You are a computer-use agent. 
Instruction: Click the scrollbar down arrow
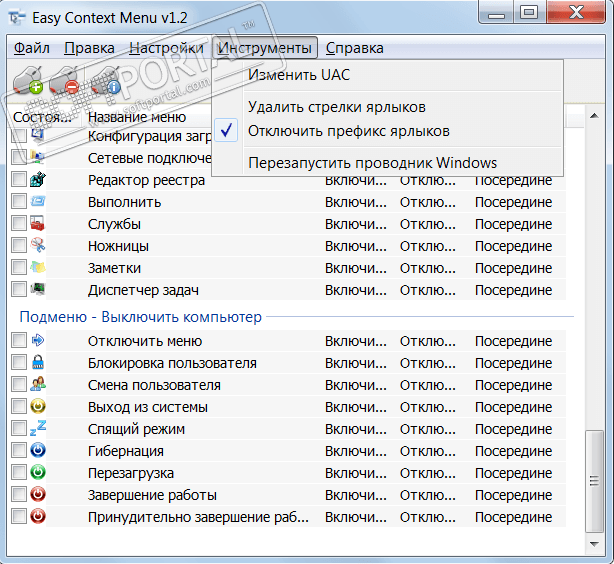594,544
